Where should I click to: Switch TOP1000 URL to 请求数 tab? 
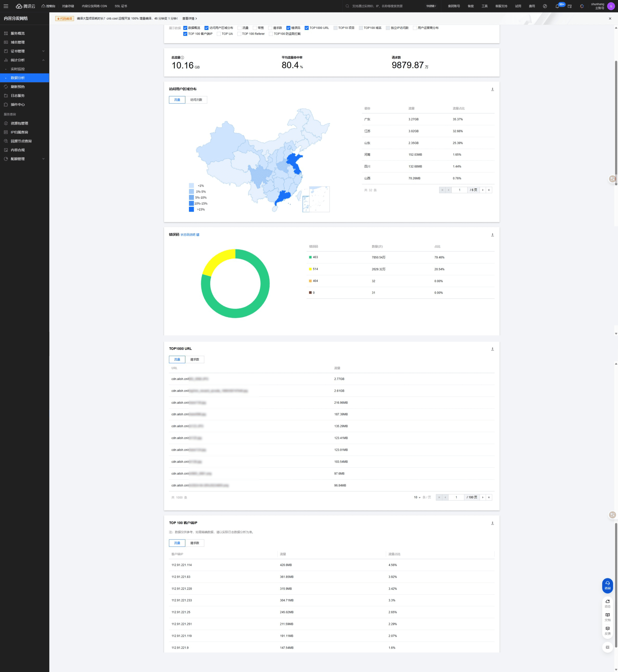[195, 360]
